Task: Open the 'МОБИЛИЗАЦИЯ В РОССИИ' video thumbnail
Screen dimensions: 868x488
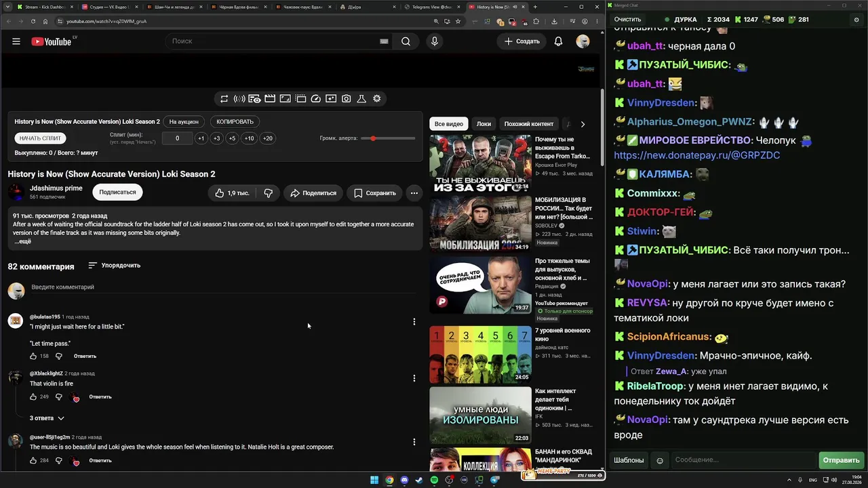Action: [x=480, y=224]
